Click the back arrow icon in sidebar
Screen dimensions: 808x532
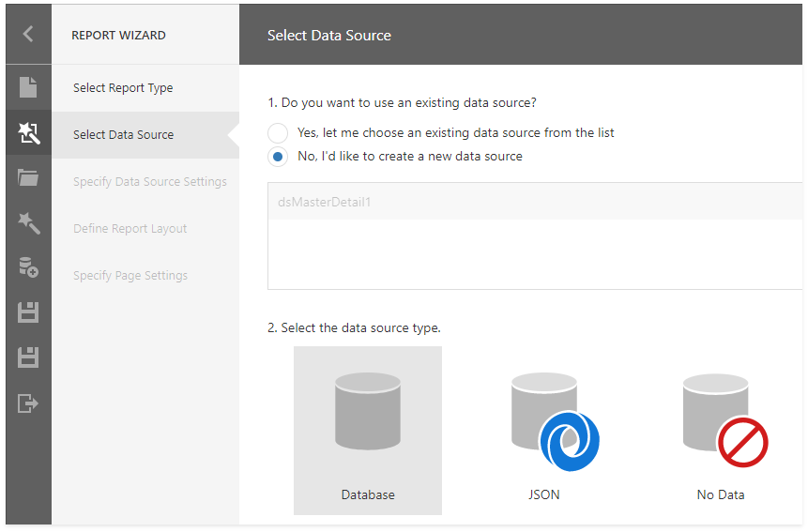pos(28,35)
